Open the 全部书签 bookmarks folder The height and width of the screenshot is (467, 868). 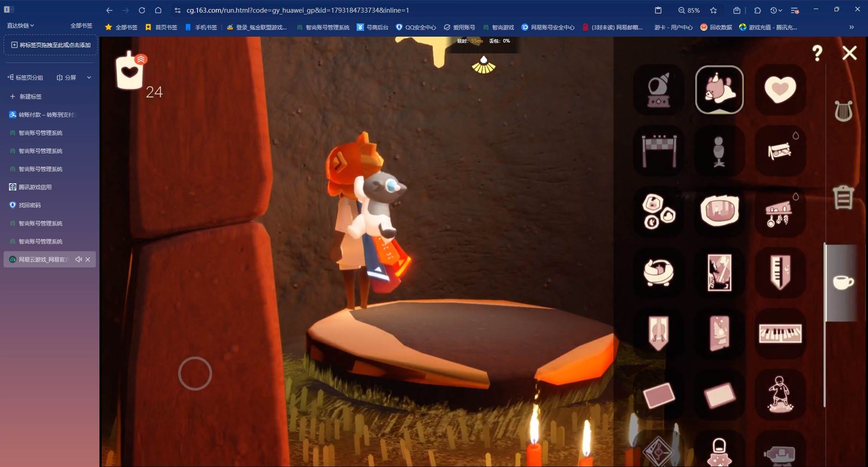click(121, 27)
